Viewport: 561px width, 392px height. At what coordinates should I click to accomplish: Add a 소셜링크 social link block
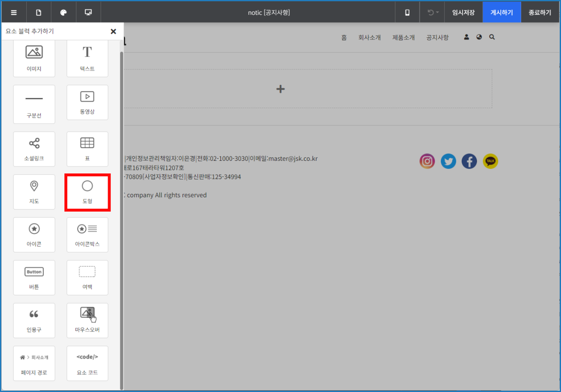coord(34,149)
